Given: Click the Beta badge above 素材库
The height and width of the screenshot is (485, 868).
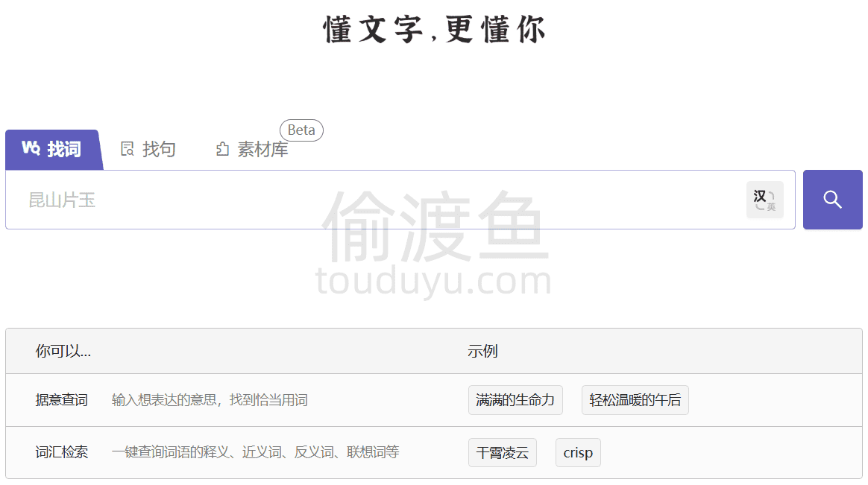Looking at the screenshot, I should point(301,130).
